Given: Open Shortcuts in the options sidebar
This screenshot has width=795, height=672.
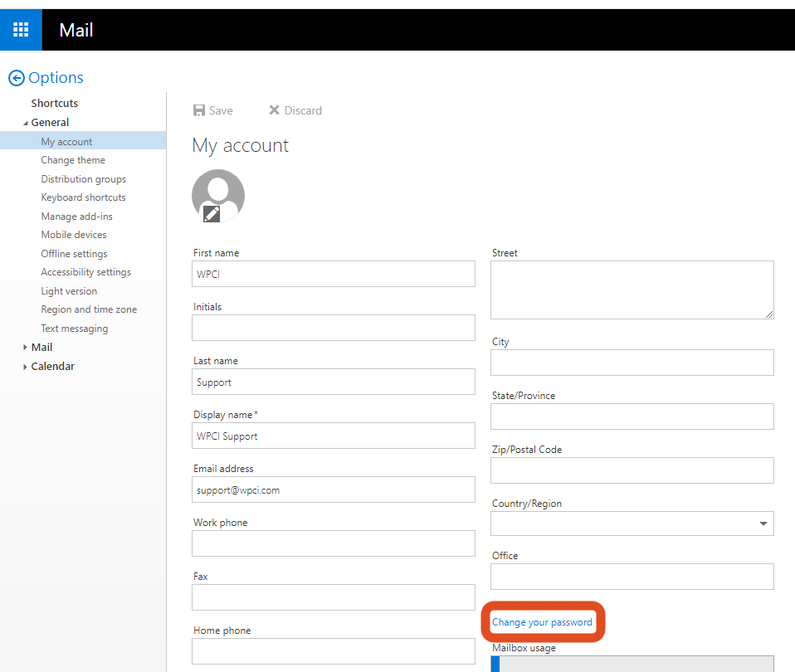Looking at the screenshot, I should [55, 104].
